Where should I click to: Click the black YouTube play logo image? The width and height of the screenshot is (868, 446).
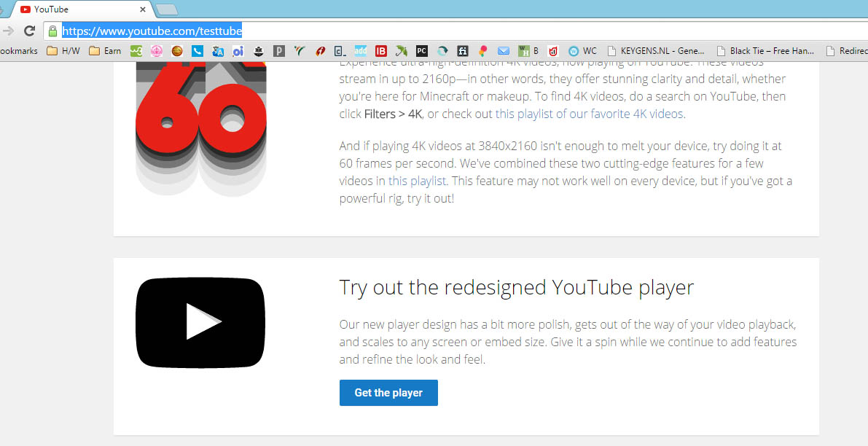pos(200,322)
